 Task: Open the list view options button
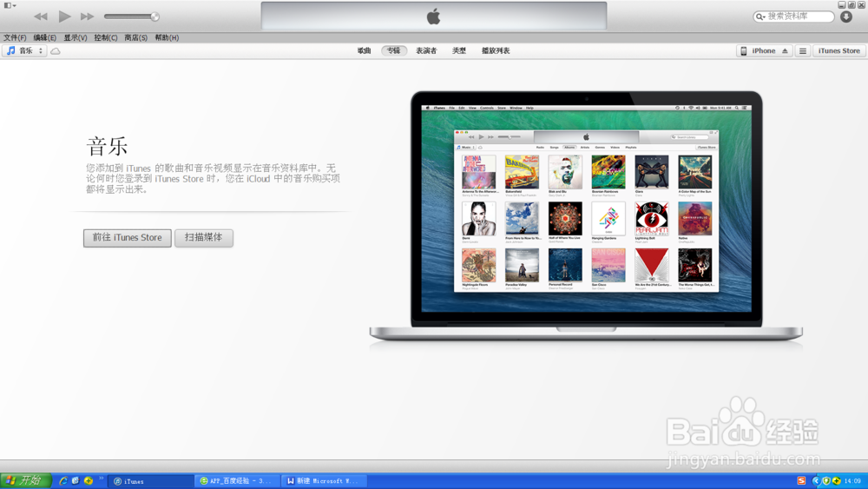click(803, 51)
